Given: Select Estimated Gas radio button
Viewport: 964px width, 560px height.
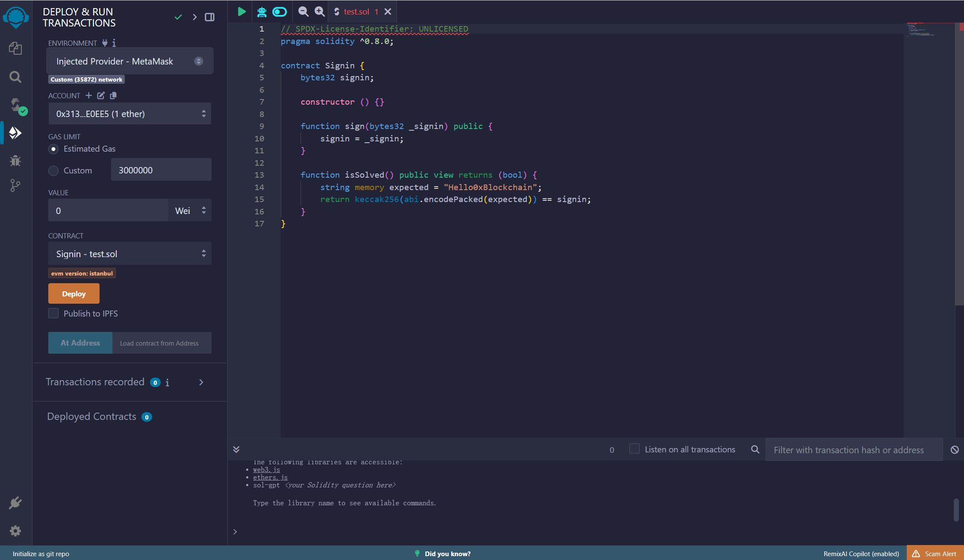Looking at the screenshot, I should [x=53, y=149].
